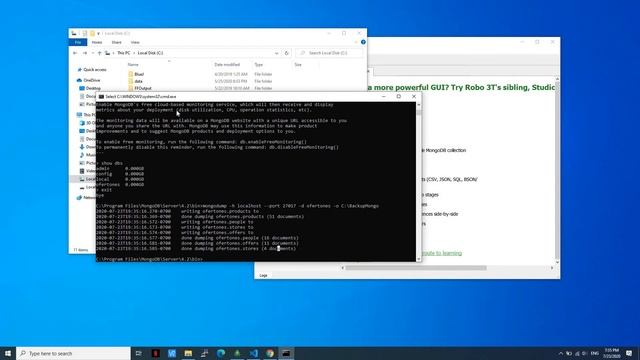Click the Logs label in Robo 3T

(x=263, y=276)
